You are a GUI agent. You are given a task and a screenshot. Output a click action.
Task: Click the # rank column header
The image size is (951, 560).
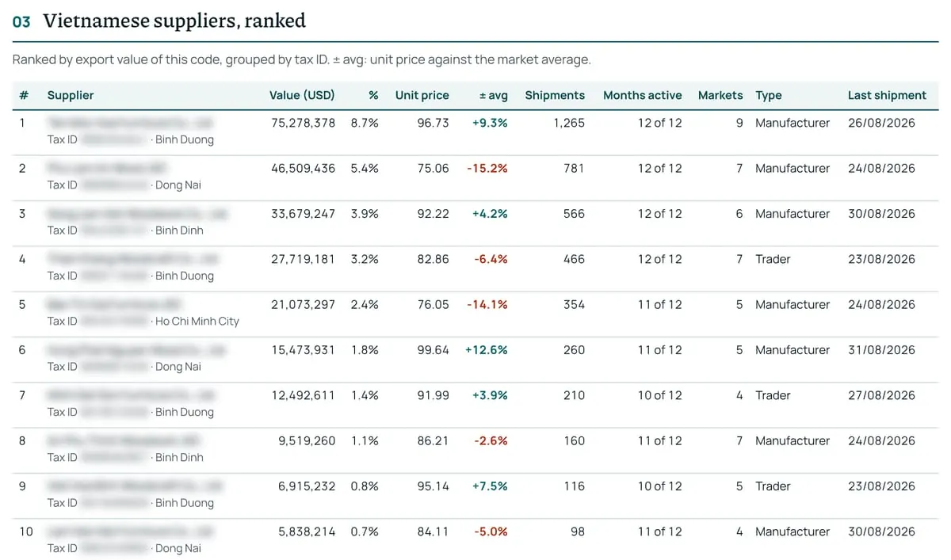(24, 95)
